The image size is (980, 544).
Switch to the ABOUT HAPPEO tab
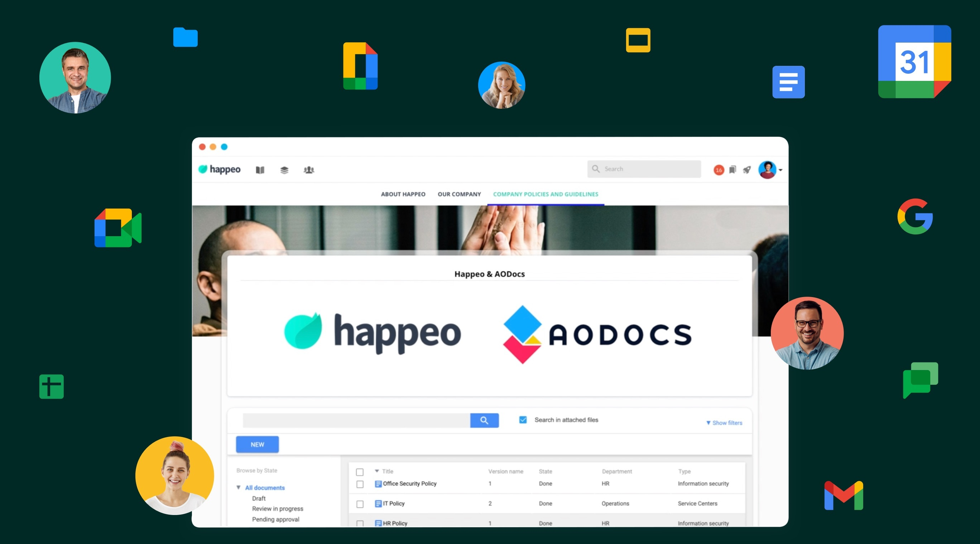point(403,194)
